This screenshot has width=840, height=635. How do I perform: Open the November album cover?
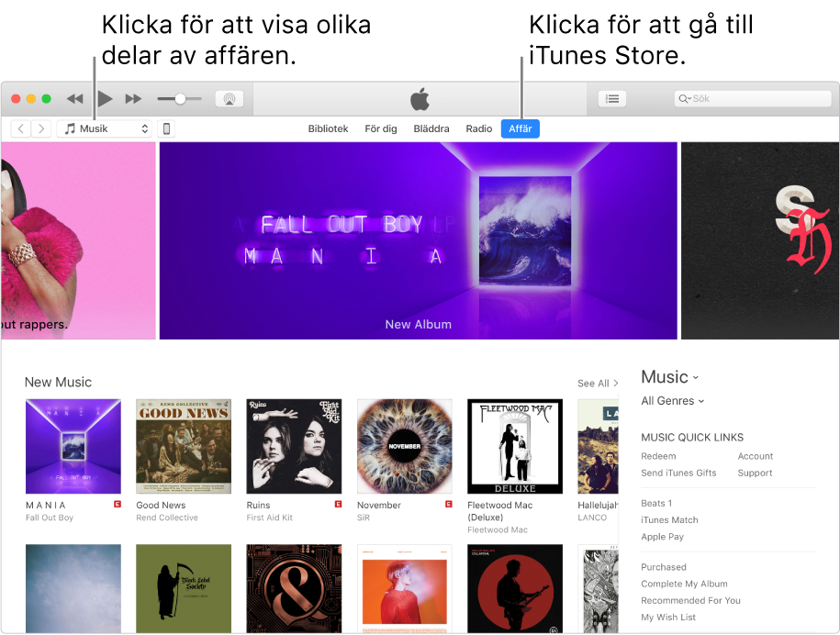(x=405, y=446)
